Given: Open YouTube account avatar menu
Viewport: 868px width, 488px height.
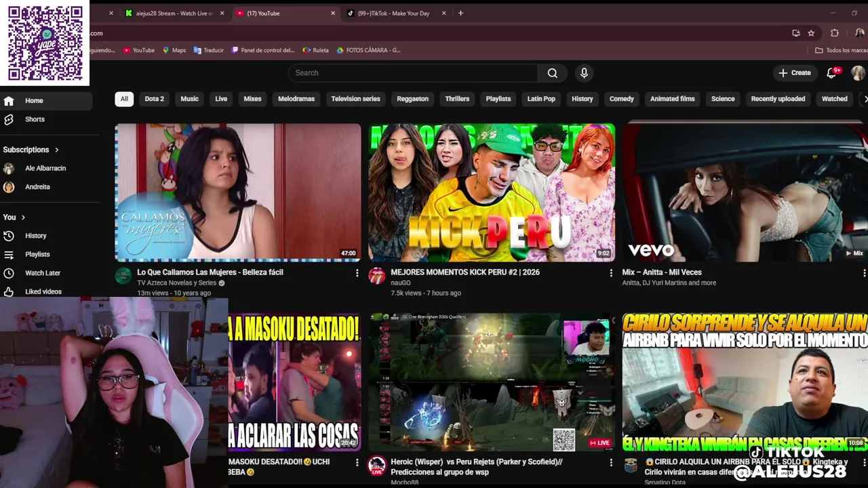Looking at the screenshot, I should (x=858, y=73).
